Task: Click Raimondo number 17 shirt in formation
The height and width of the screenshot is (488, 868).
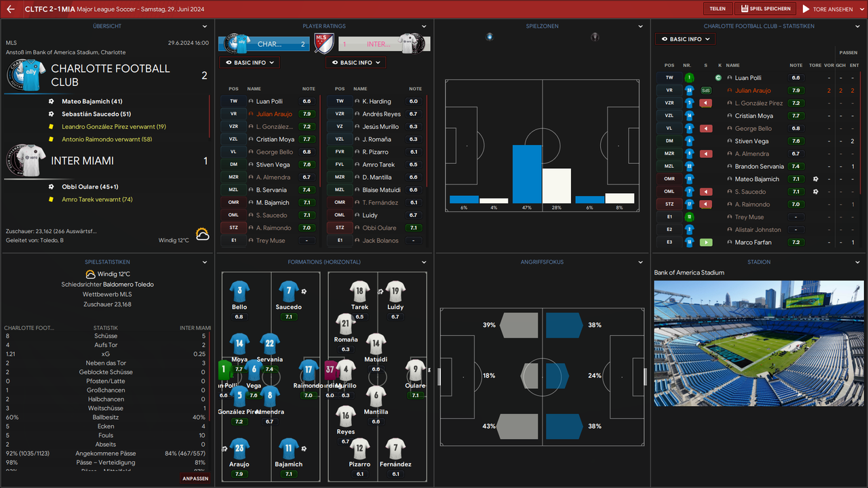Action: coord(309,370)
